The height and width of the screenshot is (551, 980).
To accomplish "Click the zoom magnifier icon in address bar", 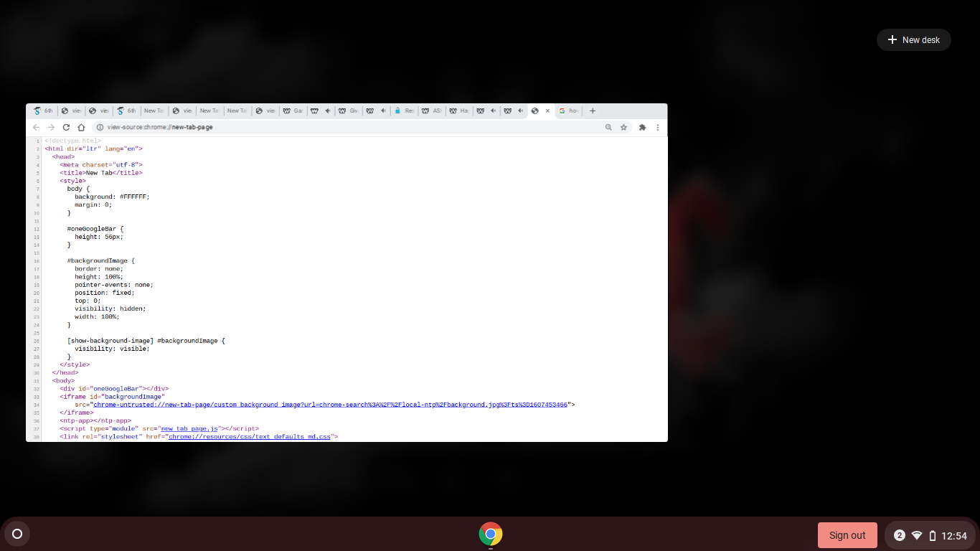I will [x=608, y=127].
